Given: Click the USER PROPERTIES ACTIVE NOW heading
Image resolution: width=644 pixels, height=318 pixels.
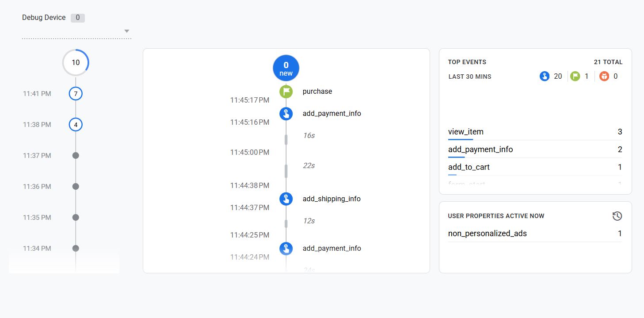Looking at the screenshot, I should click(496, 216).
